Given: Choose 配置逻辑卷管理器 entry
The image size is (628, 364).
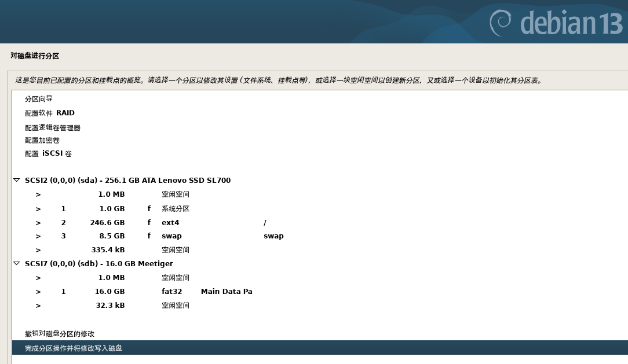Looking at the screenshot, I should click(x=53, y=128).
